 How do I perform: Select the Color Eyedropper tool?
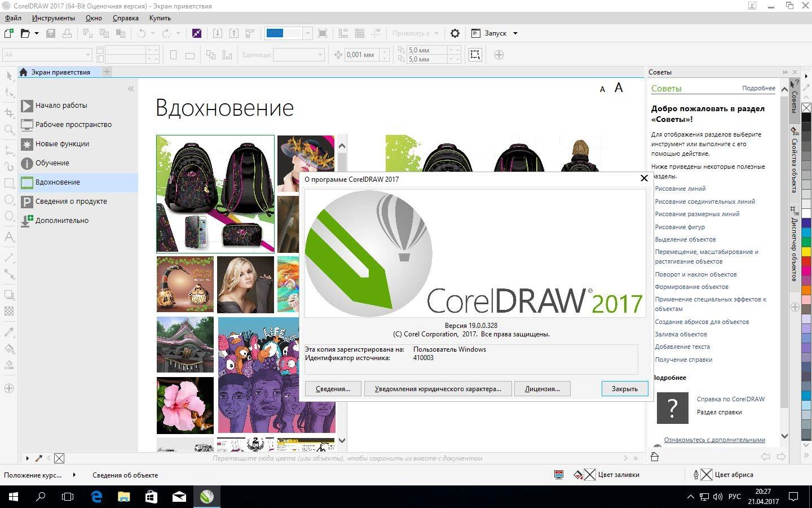click(9, 332)
